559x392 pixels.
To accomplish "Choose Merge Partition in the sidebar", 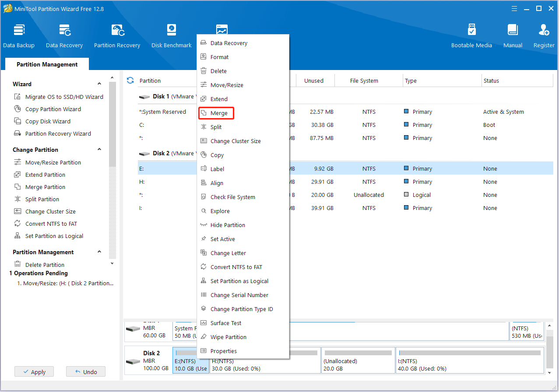I will (x=40, y=187).
